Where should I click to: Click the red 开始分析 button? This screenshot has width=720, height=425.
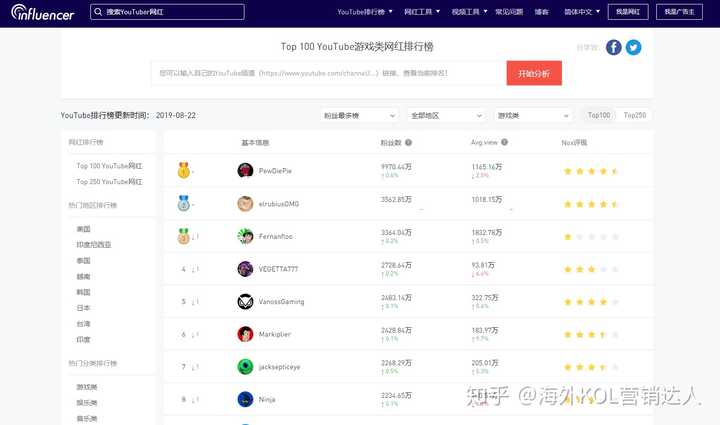534,73
